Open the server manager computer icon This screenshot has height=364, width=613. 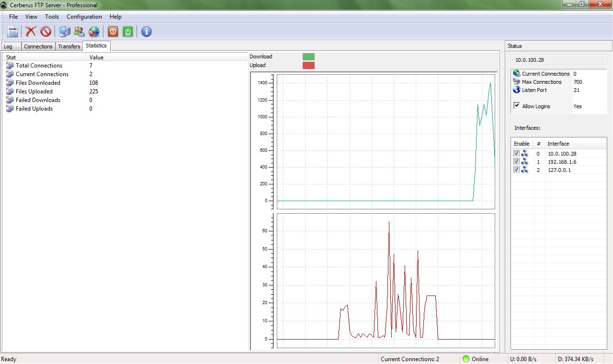pyautogui.click(x=64, y=32)
